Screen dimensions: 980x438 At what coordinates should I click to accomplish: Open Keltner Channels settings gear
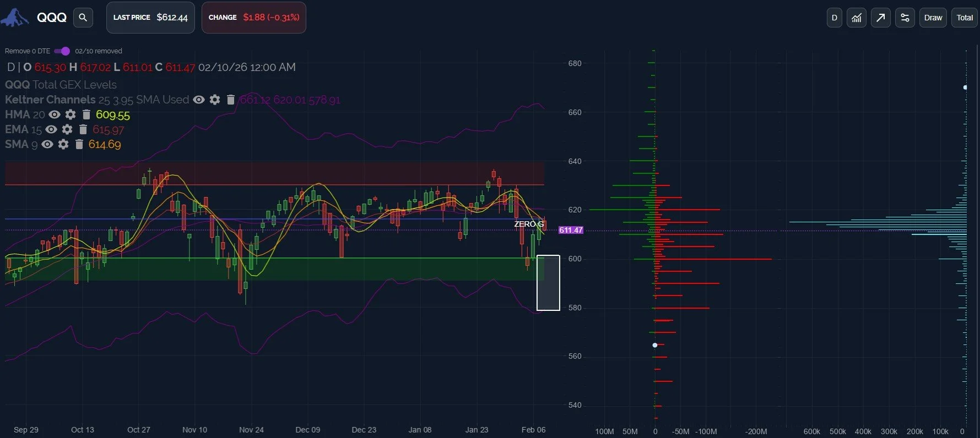(215, 100)
